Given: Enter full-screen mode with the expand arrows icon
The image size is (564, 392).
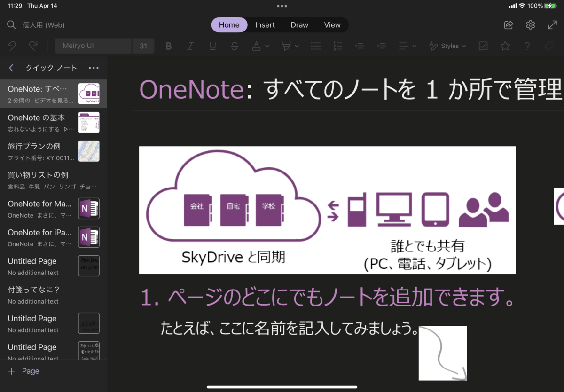Looking at the screenshot, I should [x=553, y=25].
